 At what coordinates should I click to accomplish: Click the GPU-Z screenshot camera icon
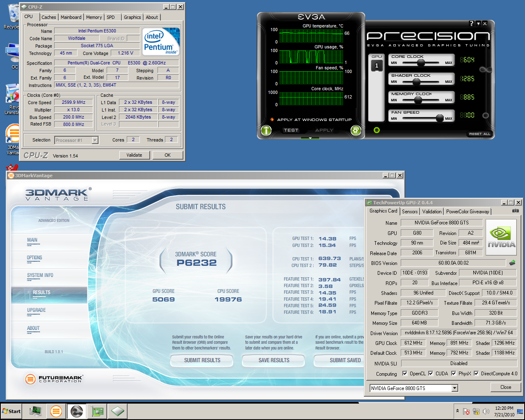click(x=516, y=211)
